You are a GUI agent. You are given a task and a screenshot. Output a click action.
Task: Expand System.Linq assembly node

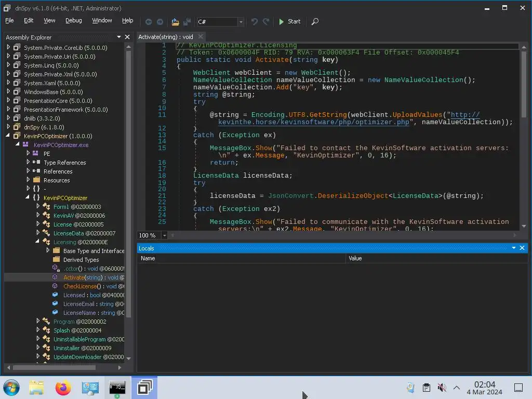click(x=8, y=65)
